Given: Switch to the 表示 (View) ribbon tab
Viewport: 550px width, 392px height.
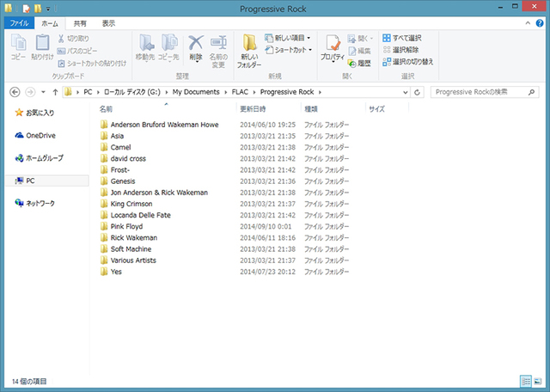Looking at the screenshot, I should click(x=108, y=24).
